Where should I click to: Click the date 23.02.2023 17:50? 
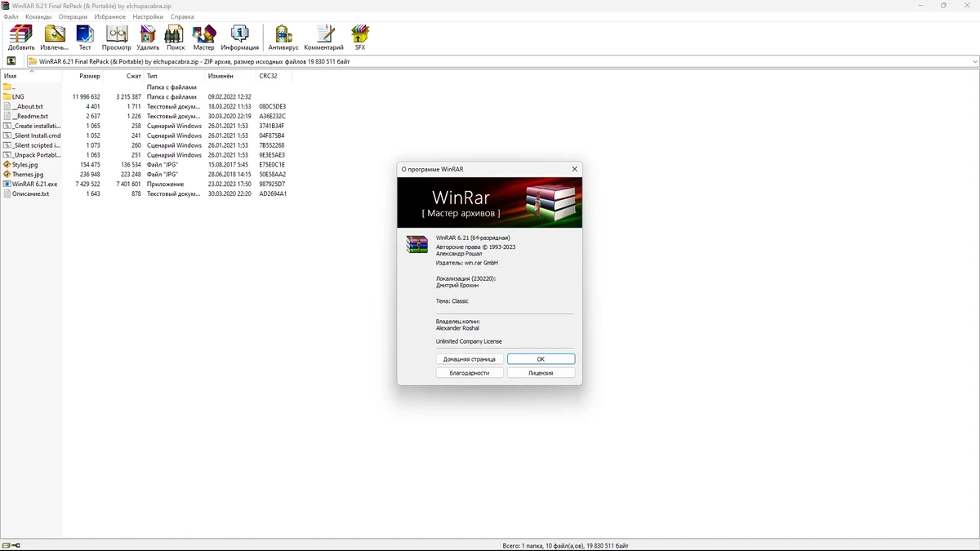point(229,184)
